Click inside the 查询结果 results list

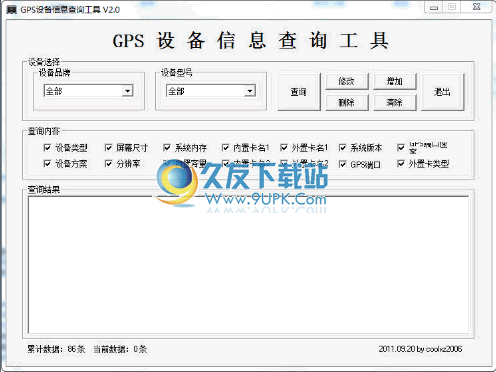pos(248,265)
